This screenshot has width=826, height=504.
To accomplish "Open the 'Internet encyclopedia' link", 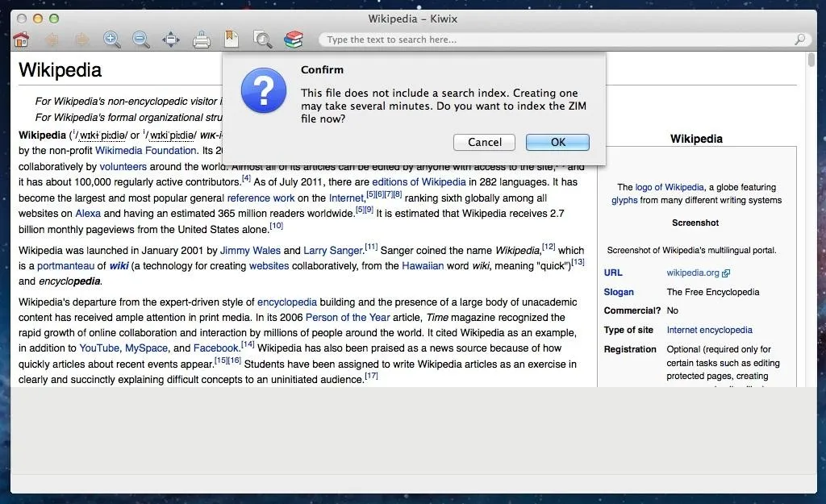I will tap(710, 330).
